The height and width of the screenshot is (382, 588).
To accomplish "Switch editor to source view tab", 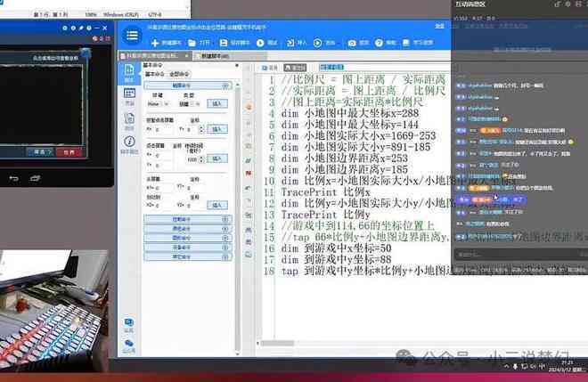I will pos(295,68).
